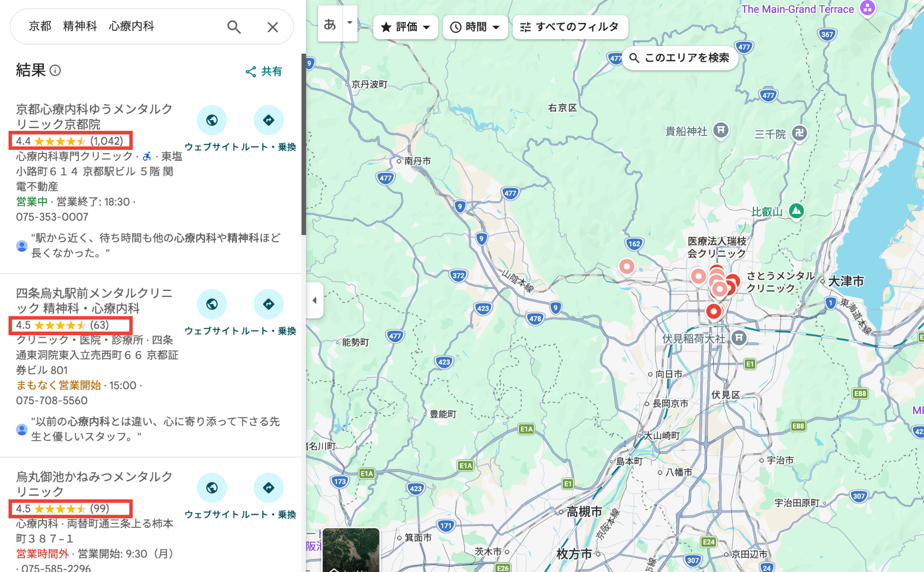Click the review quote under 四条烏丸駅前メンタルクリニック
Viewport: 924px width, 572px height.
tap(156, 429)
